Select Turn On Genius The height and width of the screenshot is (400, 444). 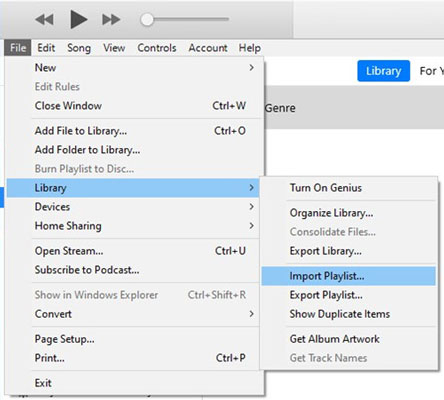348,188
